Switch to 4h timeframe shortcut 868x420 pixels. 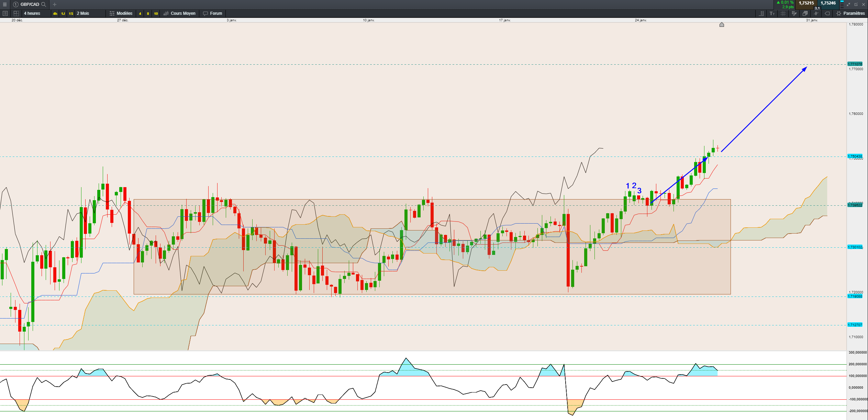click(x=55, y=14)
